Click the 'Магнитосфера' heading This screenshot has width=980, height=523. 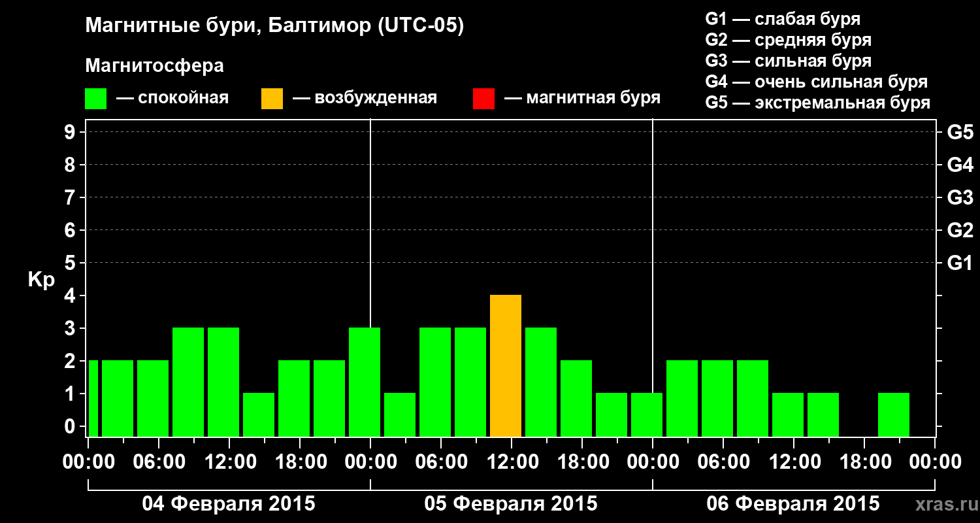(154, 66)
